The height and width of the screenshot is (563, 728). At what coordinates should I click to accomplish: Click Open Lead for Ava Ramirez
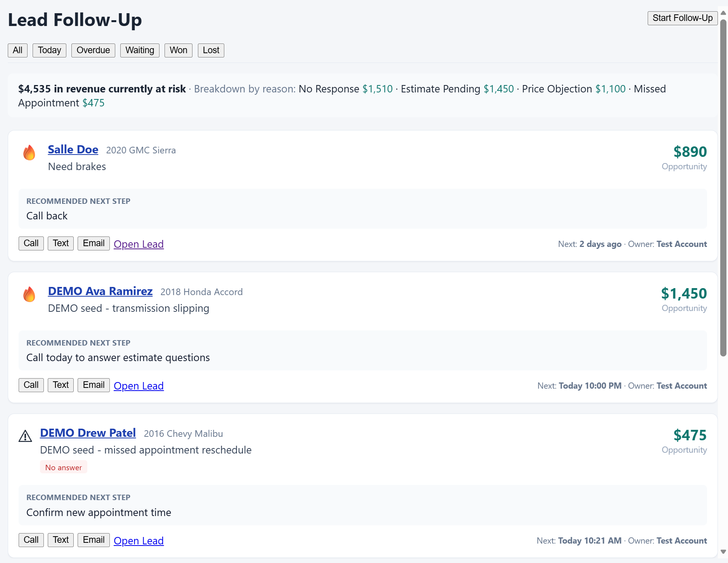coord(139,386)
